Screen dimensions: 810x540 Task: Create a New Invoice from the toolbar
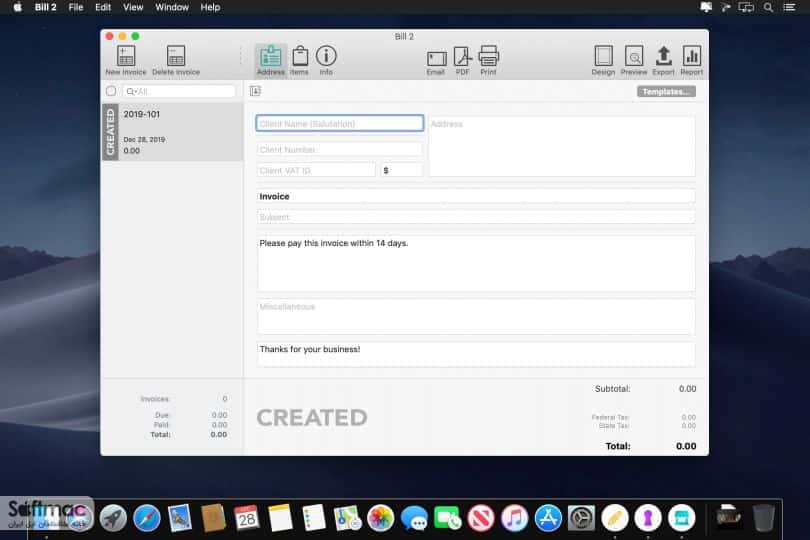pyautogui.click(x=126, y=60)
